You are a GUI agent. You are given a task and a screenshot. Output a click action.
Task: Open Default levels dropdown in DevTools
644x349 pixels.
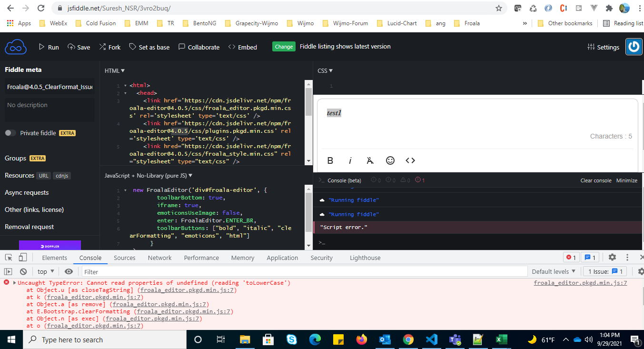click(x=554, y=271)
